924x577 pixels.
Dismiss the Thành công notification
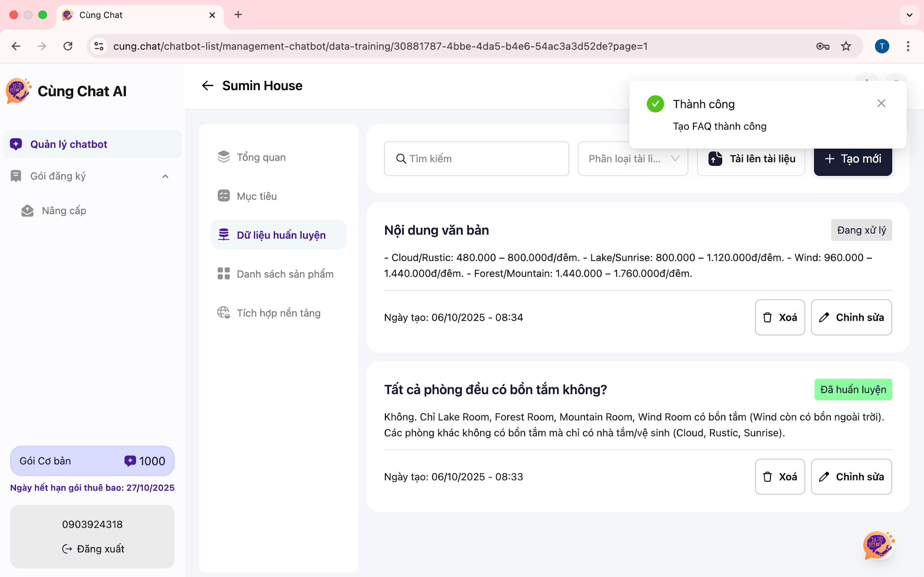(881, 103)
